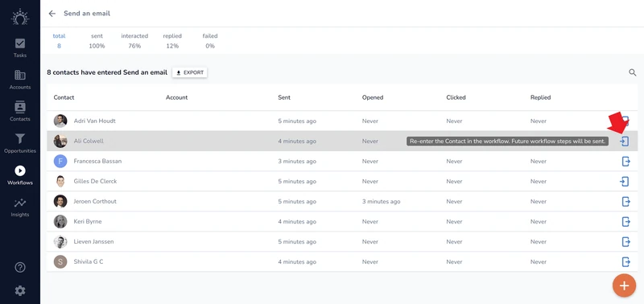Open contact Francesca Bassan

click(97, 161)
